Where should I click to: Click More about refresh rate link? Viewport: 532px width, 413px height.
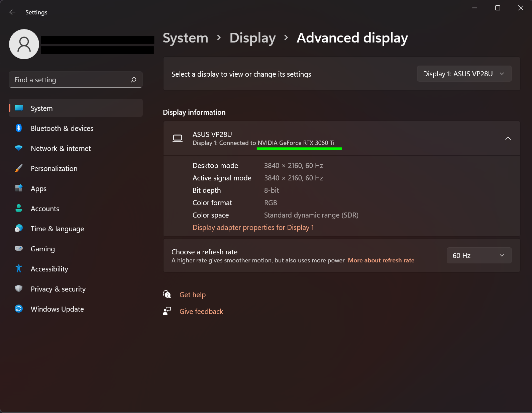(x=381, y=260)
